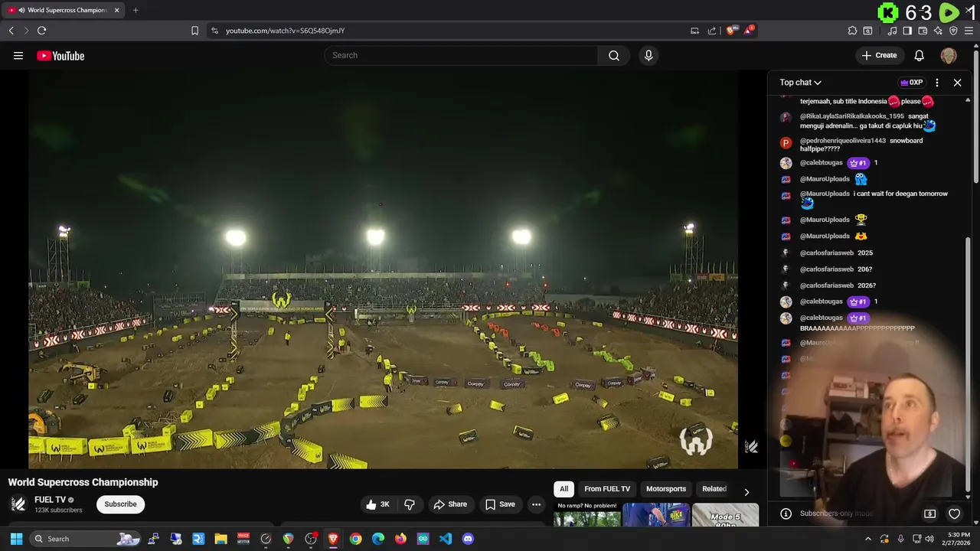Click the chat info circle icon
This screenshot has height=551, width=980.
click(x=786, y=514)
